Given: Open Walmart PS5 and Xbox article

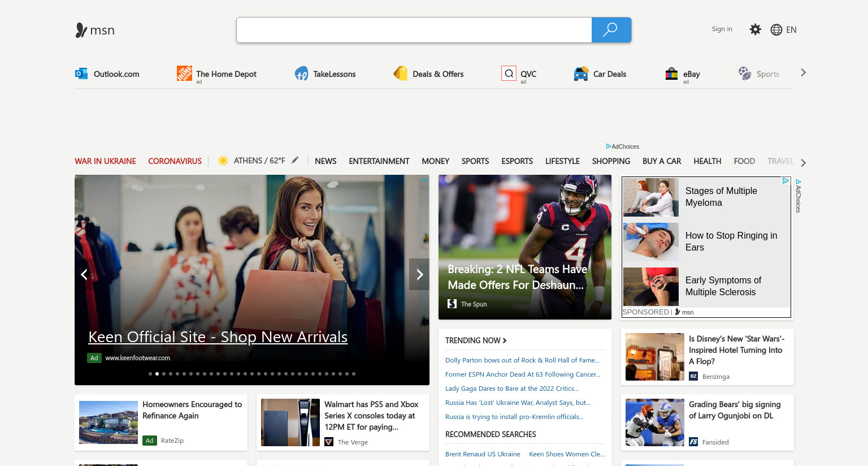Looking at the screenshot, I should [343, 422].
